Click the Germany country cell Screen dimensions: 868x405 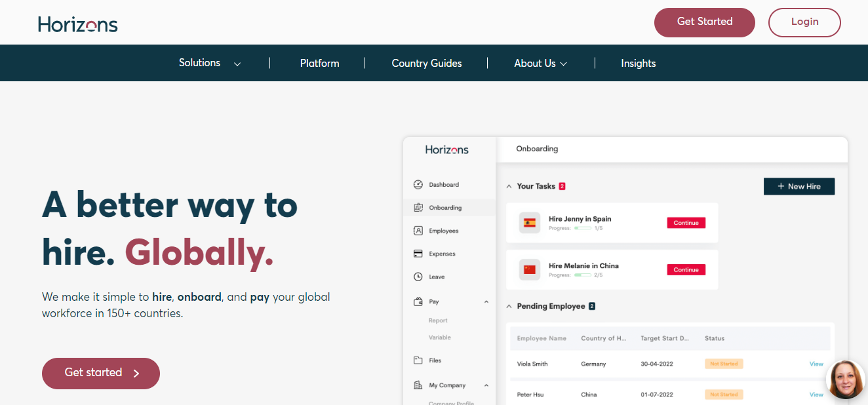click(593, 364)
